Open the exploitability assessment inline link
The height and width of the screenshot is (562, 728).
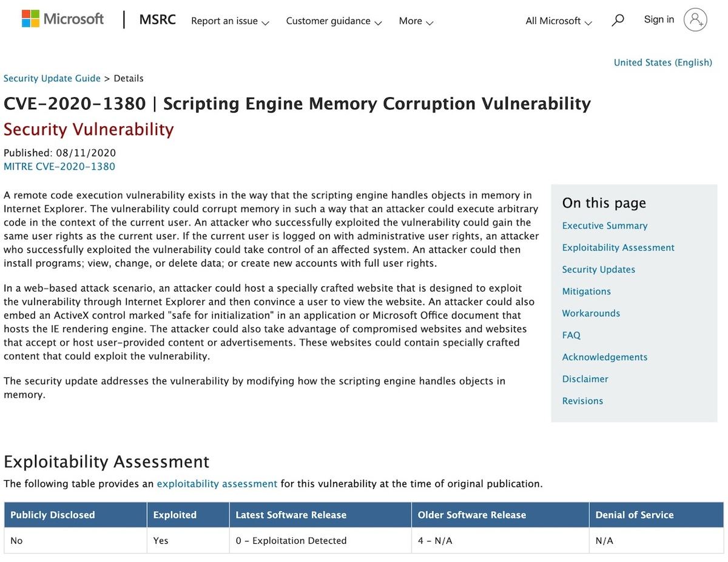tap(217, 484)
